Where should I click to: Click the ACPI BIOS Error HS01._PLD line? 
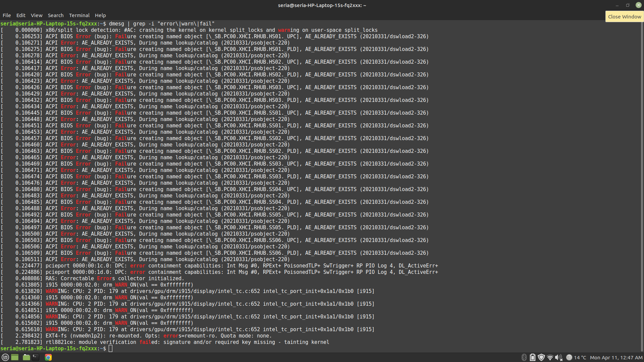tap(215, 49)
